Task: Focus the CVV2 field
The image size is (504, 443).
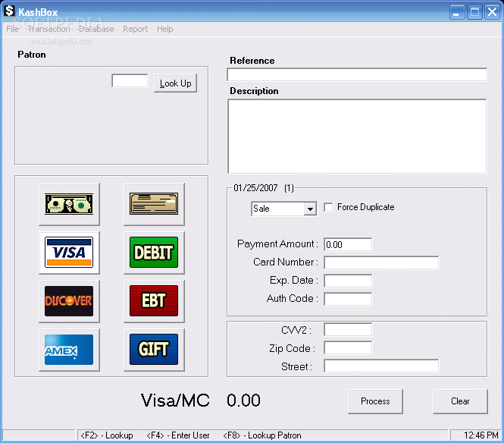Action: pos(348,330)
